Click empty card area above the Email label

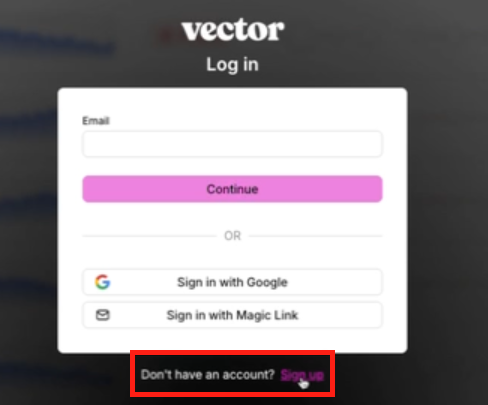[x=232, y=102]
